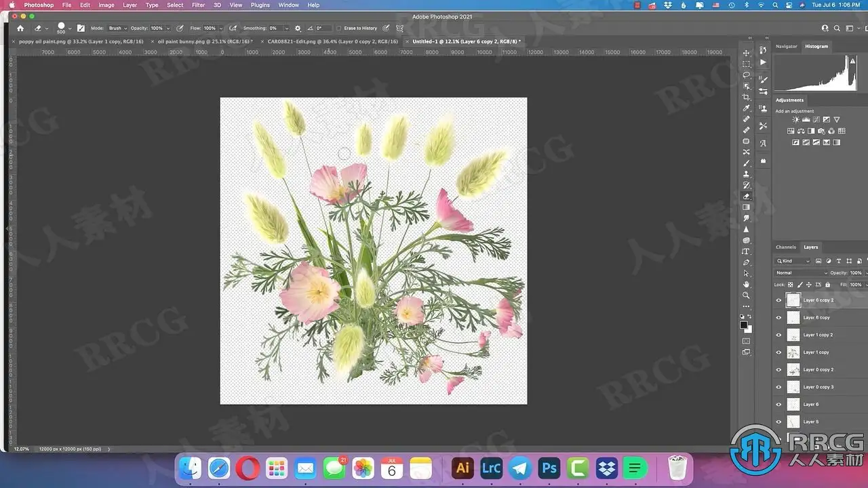868x488 pixels.
Task: Open the Flow dropdown
Action: click(x=220, y=28)
